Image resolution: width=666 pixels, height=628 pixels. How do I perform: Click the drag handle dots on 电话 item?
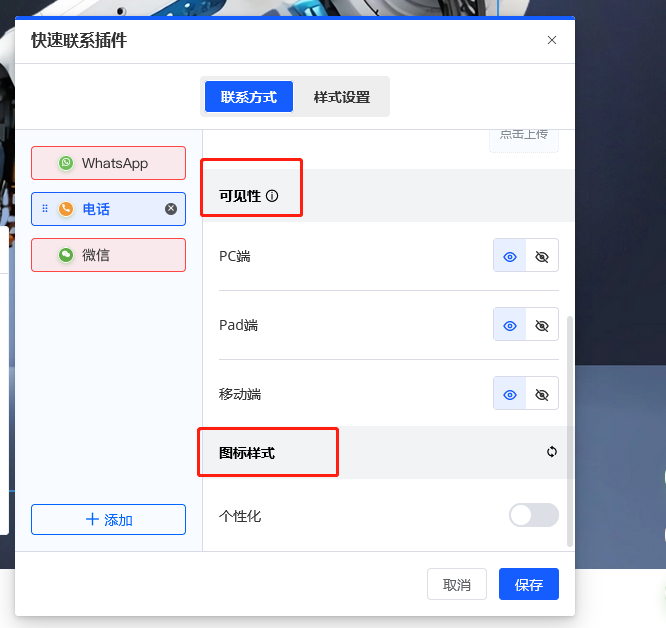[x=45, y=208]
